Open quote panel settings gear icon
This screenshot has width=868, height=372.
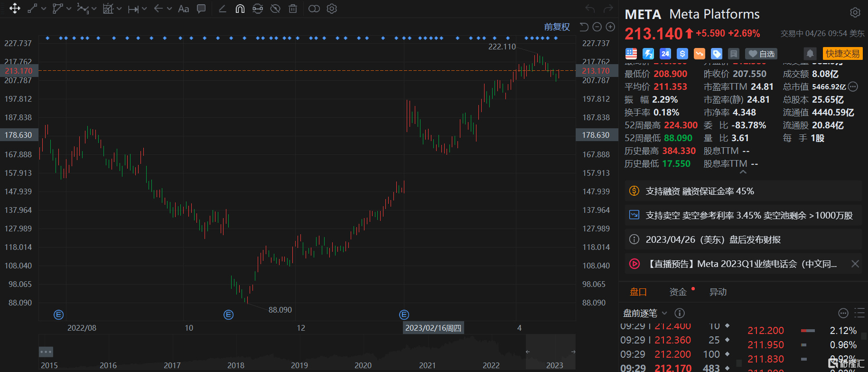pos(855,13)
